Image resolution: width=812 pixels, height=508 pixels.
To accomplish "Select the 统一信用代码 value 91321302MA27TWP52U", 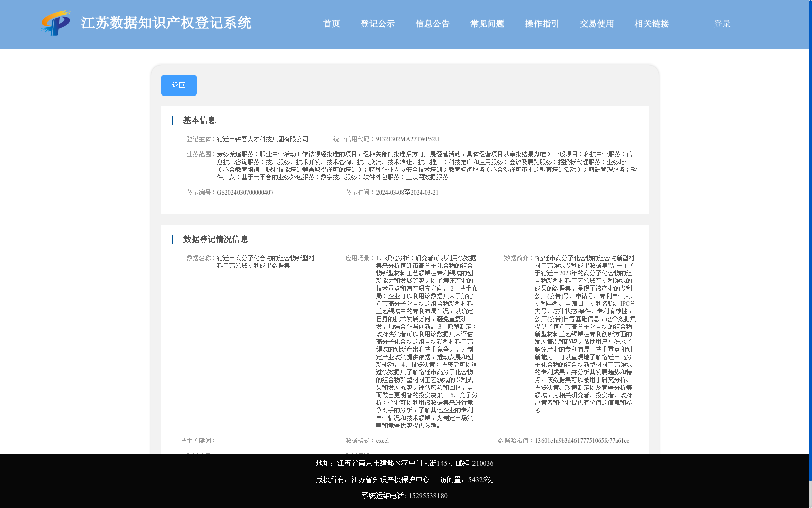I will (407, 138).
